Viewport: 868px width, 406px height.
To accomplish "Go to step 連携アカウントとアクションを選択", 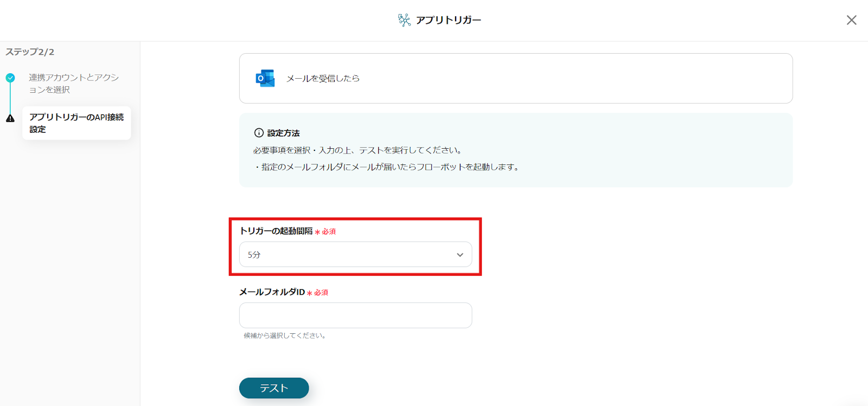I will pos(74,83).
